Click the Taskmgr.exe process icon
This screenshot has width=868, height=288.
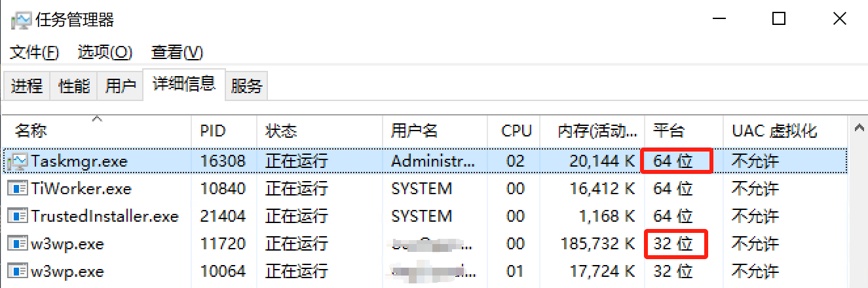[x=18, y=161]
